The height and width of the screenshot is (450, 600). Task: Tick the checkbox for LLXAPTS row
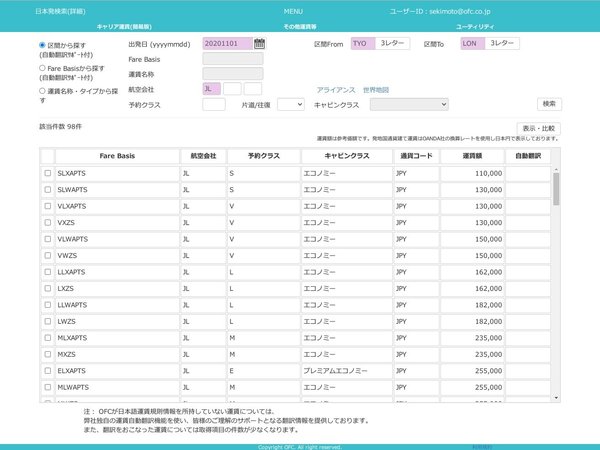tap(47, 272)
